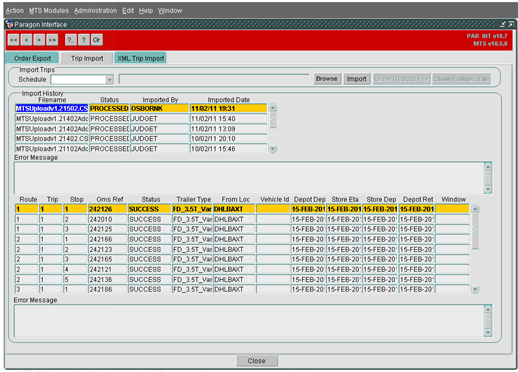
Task: Click Window cell of the 242126 row
Action: tap(452, 209)
